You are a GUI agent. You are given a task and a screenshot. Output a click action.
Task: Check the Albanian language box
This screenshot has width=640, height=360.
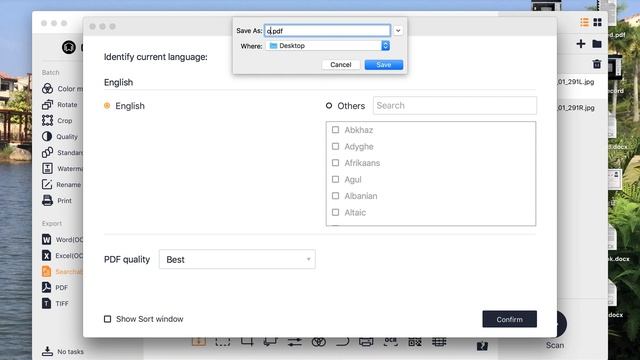tap(336, 196)
